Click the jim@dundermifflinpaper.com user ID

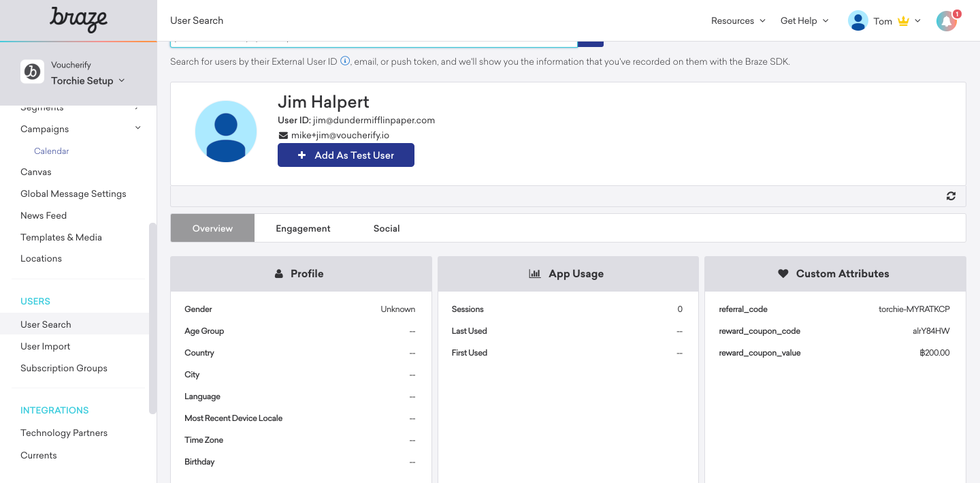(x=374, y=121)
